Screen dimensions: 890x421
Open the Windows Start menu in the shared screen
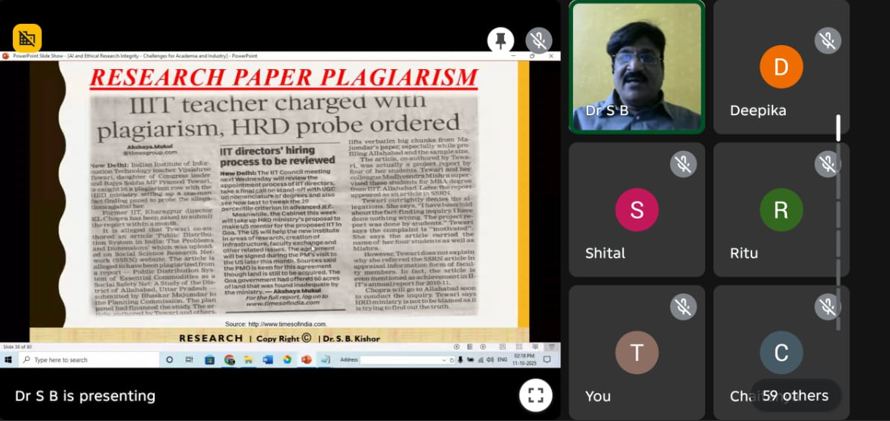pyautogui.click(x=9, y=359)
